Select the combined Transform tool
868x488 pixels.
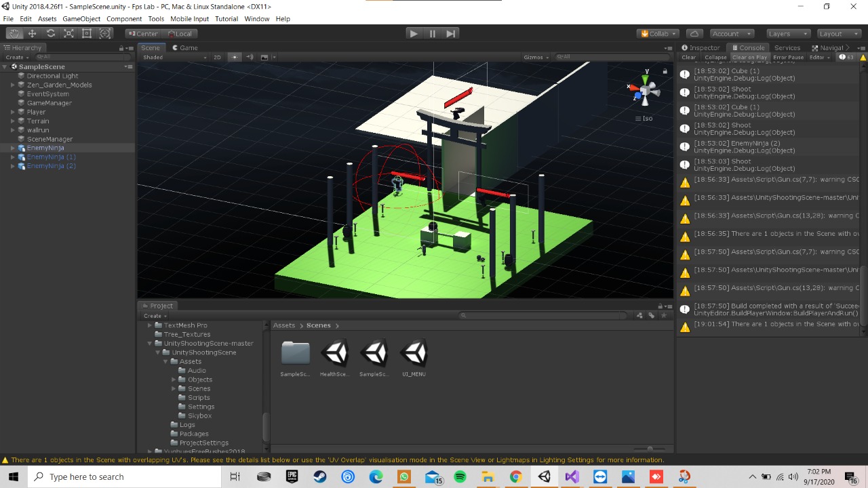pos(105,33)
